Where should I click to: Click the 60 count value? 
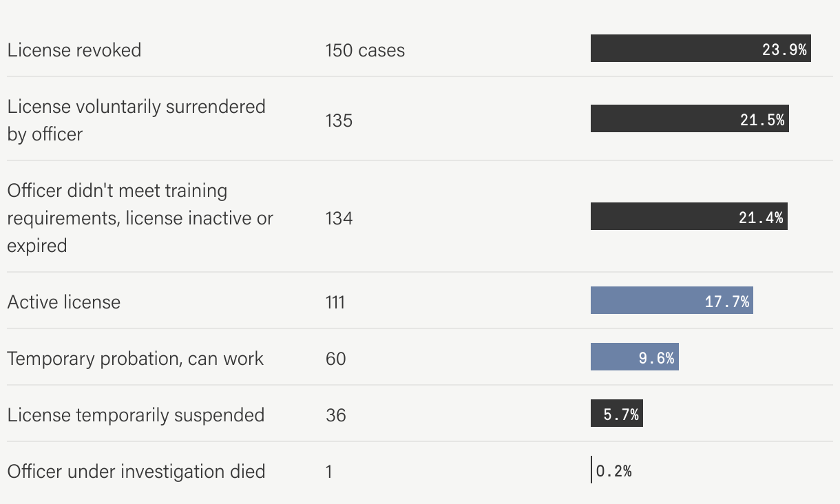pyautogui.click(x=336, y=359)
